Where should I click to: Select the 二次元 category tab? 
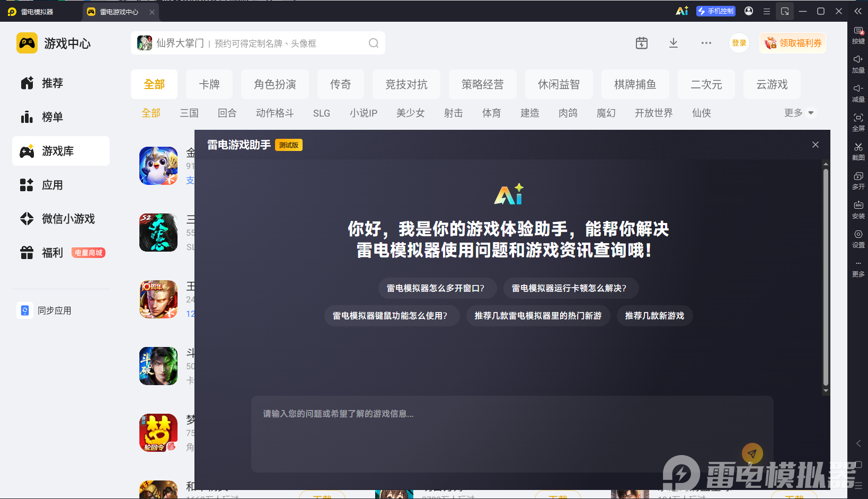pyautogui.click(x=706, y=84)
